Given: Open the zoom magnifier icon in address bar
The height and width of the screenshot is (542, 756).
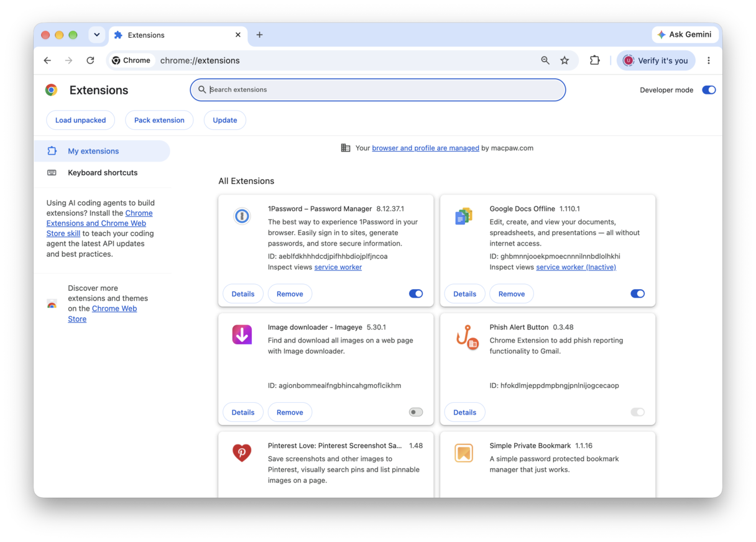Looking at the screenshot, I should click(545, 60).
